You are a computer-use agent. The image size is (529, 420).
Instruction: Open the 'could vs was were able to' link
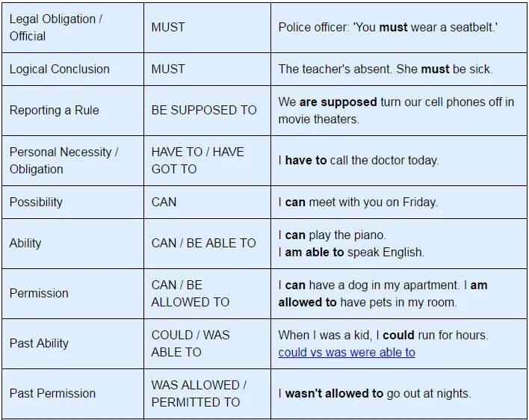pos(347,352)
